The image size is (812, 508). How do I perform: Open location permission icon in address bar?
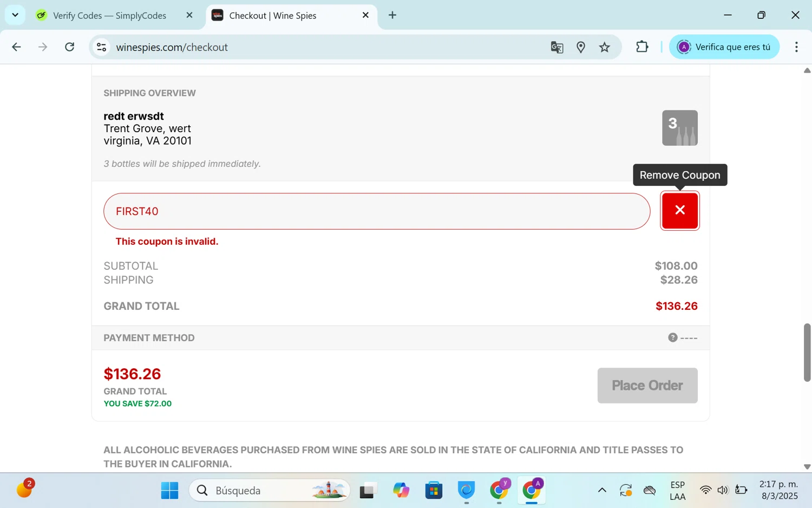(581, 47)
